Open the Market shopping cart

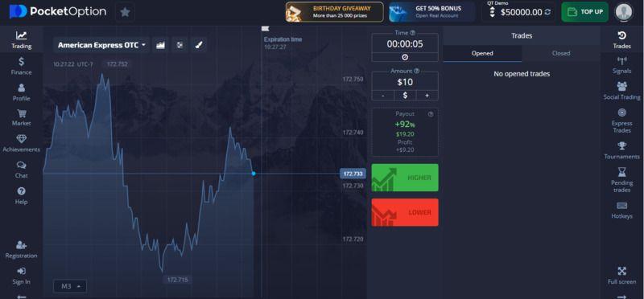(22, 118)
